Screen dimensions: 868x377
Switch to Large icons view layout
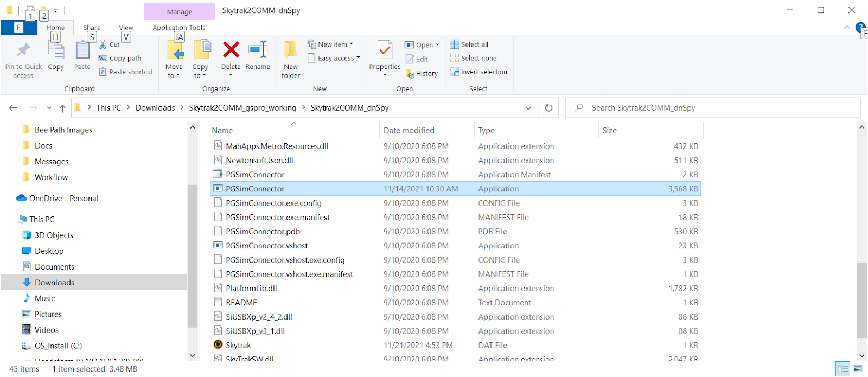tap(857, 369)
